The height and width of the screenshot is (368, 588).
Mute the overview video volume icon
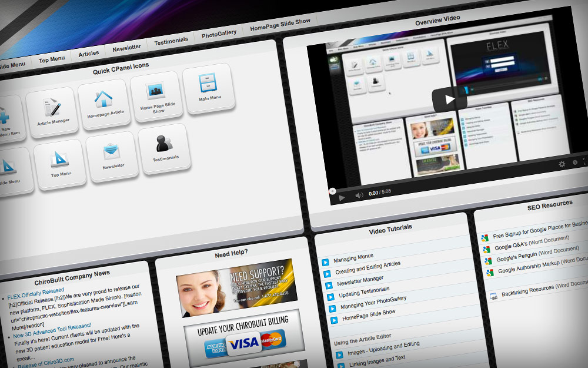[359, 195]
